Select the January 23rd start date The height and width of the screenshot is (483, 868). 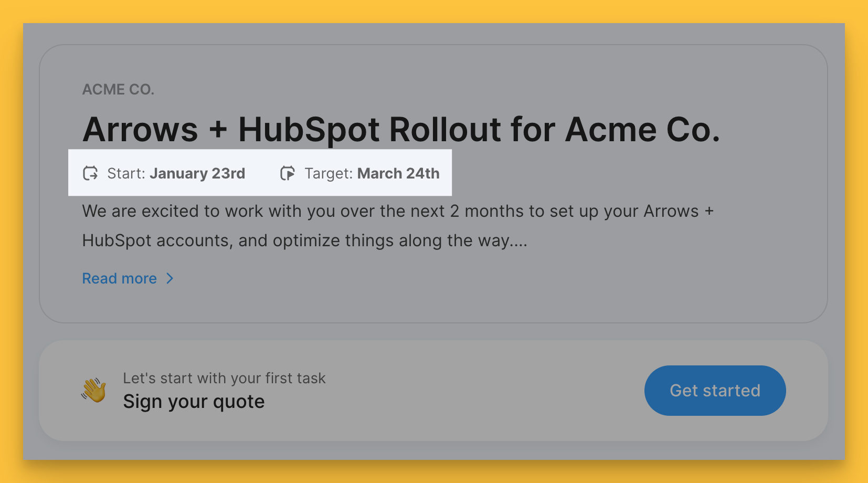click(x=197, y=173)
